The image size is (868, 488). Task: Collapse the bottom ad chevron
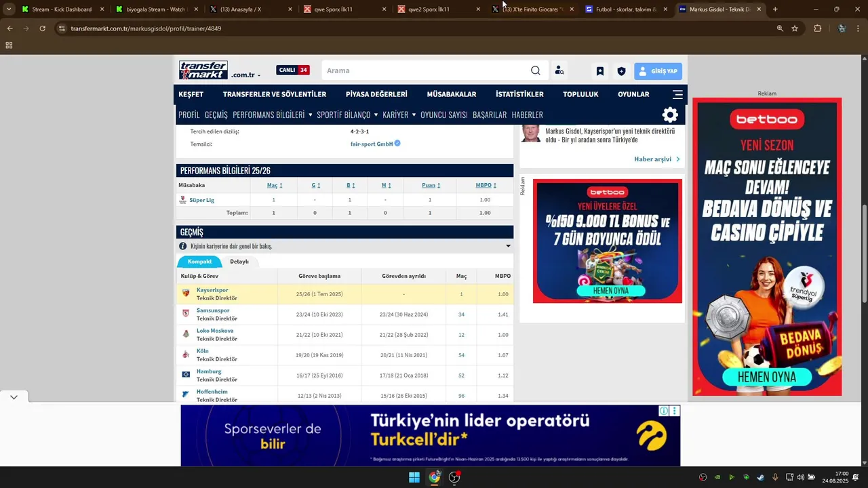pos(14,396)
